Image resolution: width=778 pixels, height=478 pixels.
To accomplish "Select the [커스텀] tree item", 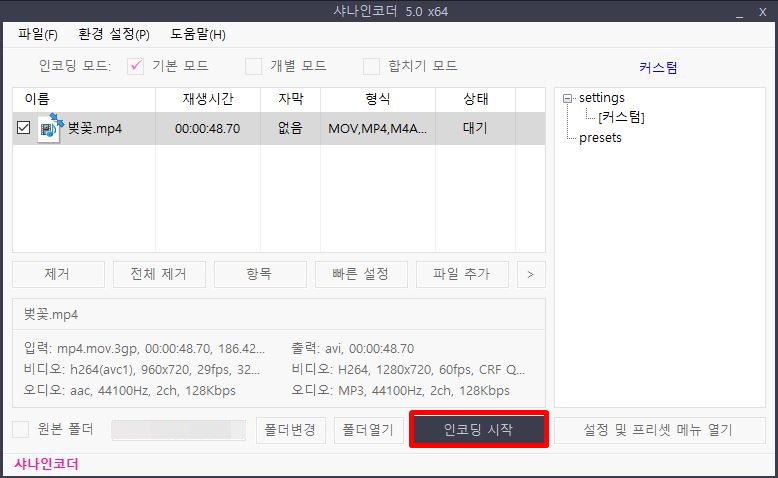I will point(621,118).
